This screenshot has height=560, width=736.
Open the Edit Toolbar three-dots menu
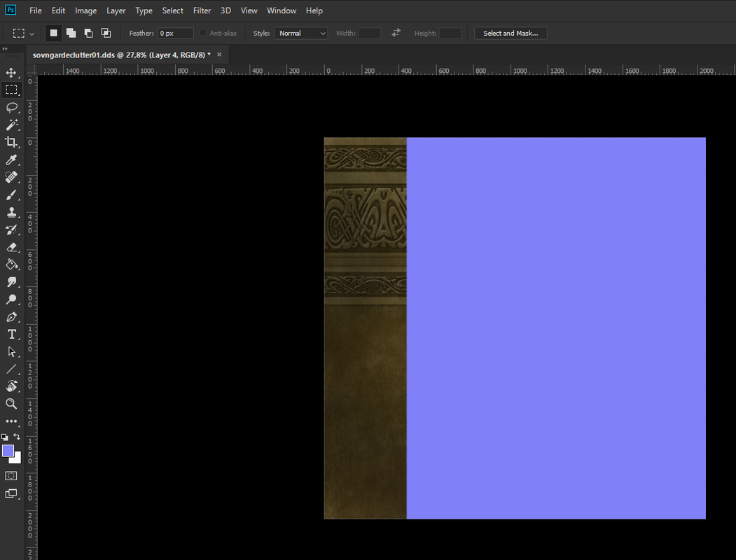click(11, 421)
